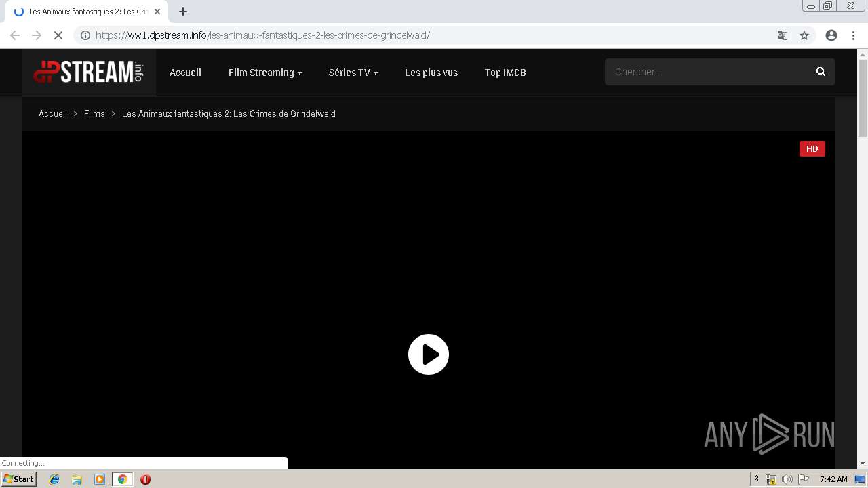Open the Windows Start menu
This screenshot has height=488, width=868.
(19, 479)
